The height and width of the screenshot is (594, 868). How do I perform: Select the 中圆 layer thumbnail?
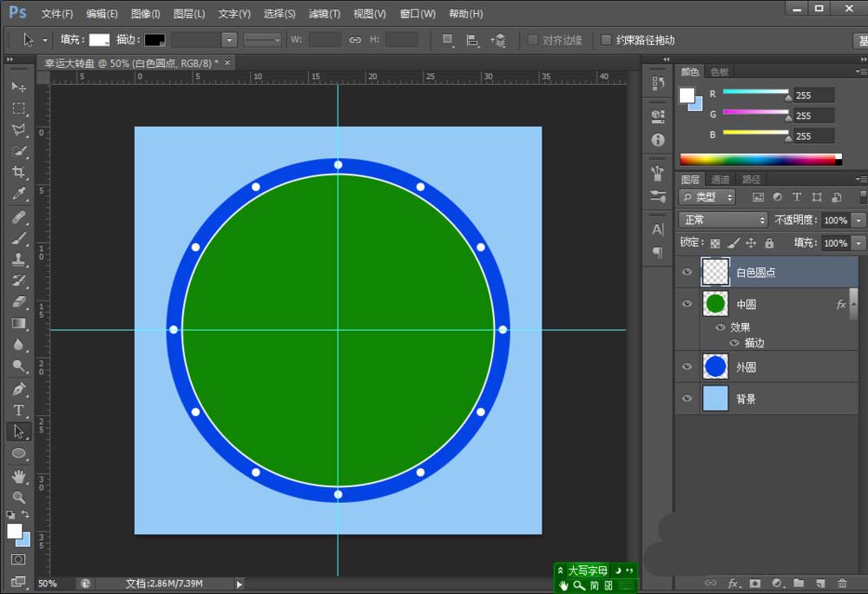[x=715, y=304]
